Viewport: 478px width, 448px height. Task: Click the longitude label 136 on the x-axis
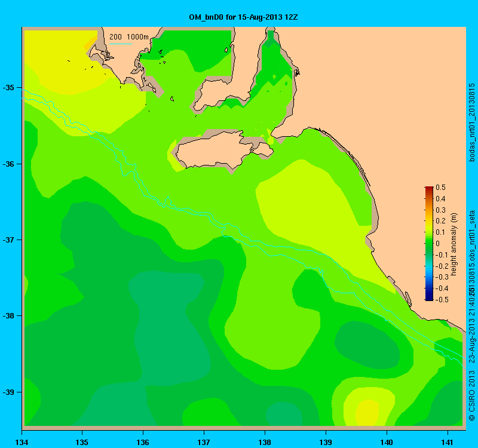click(x=143, y=442)
